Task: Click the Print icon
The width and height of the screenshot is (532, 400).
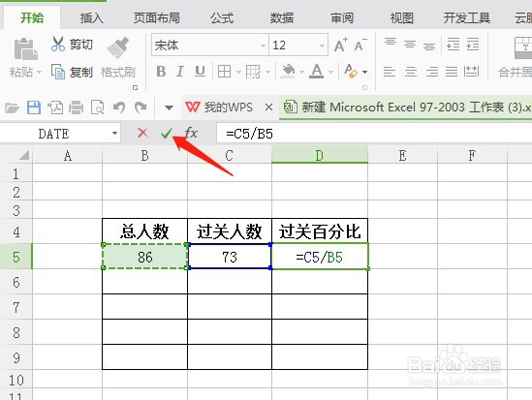Action: pyautogui.click(x=76, y=108)
